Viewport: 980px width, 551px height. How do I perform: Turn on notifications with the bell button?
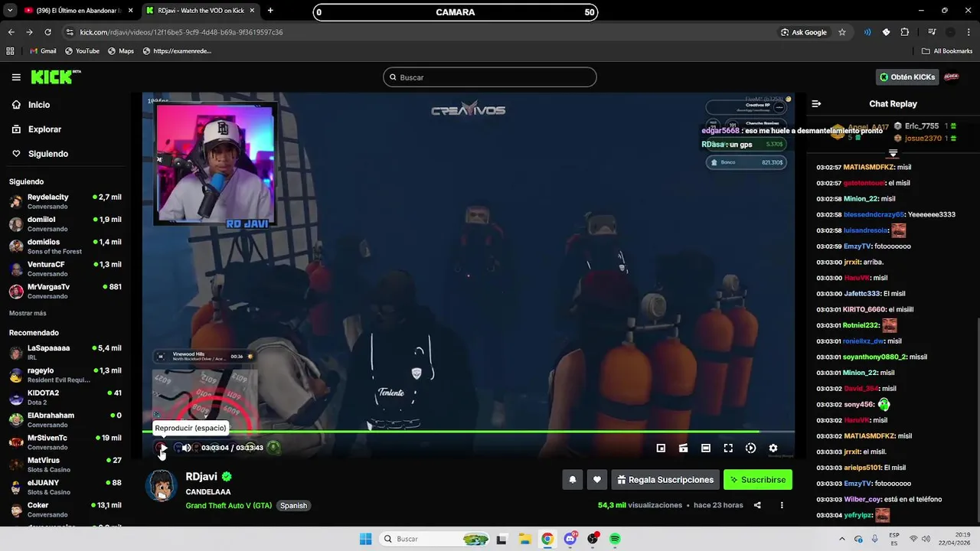point(572,480)
